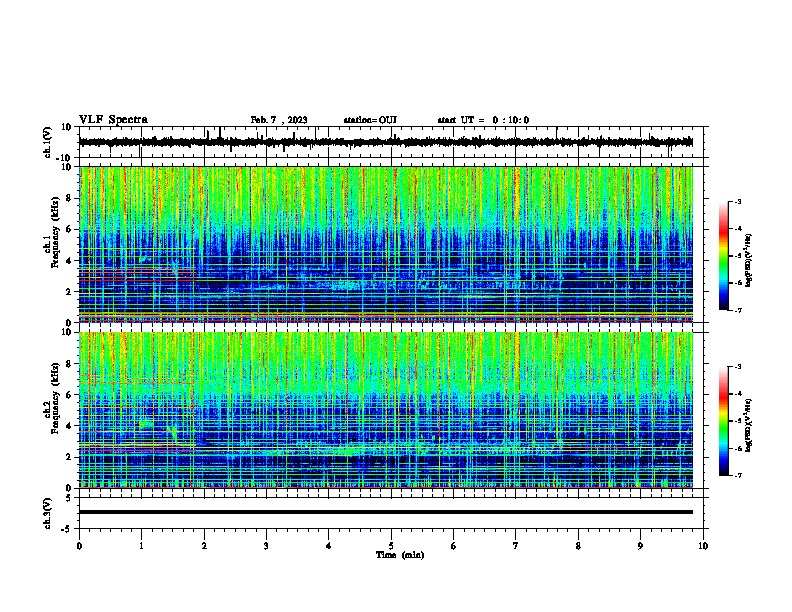Click time axis tick label "5"

click(391, 546)
